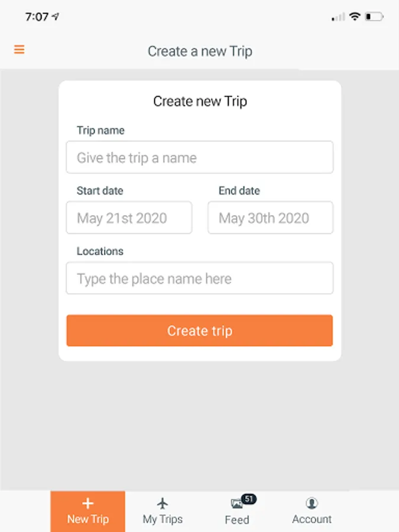
Task: Open the orange hamburger menu
Action: [20, 50]
